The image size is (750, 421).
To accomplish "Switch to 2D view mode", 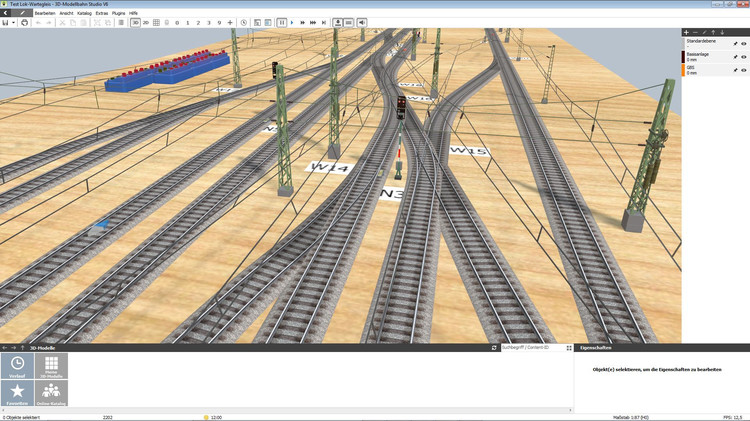I will coord(146,22).
